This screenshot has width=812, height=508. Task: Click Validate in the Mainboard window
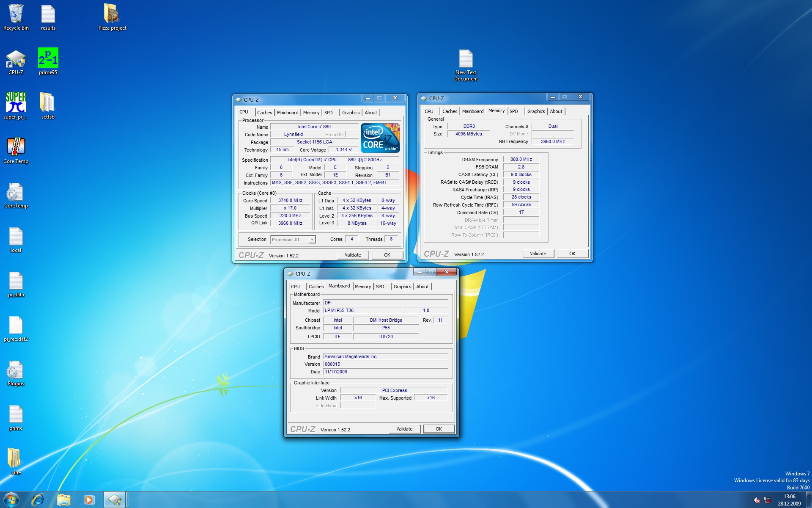coord(404,429)
